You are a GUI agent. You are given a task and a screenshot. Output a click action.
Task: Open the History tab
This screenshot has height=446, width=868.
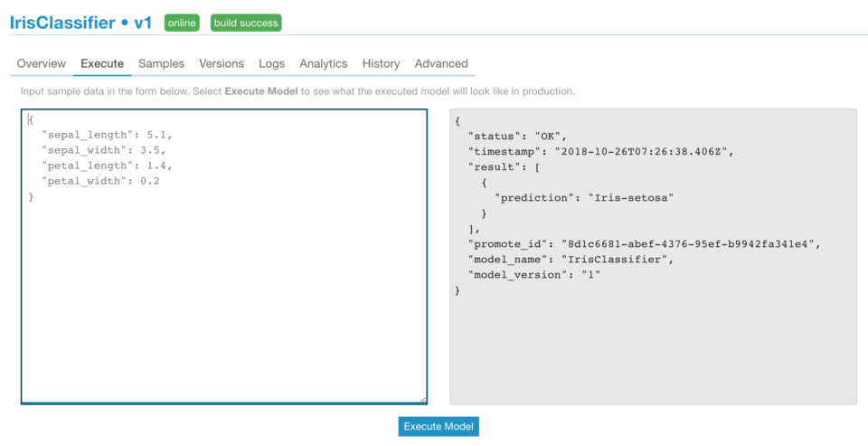[381, 63]
